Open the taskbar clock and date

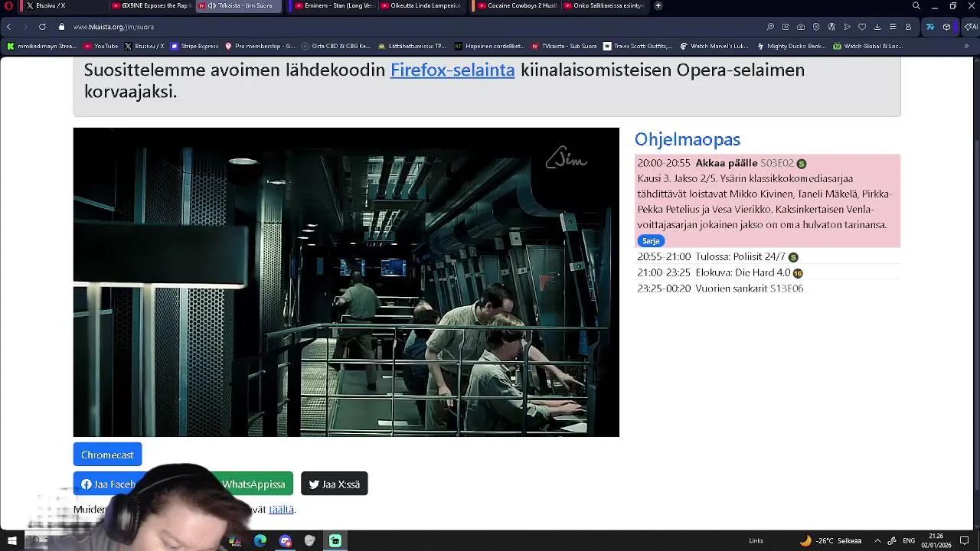pyautogui.click(x=936, y=540)
